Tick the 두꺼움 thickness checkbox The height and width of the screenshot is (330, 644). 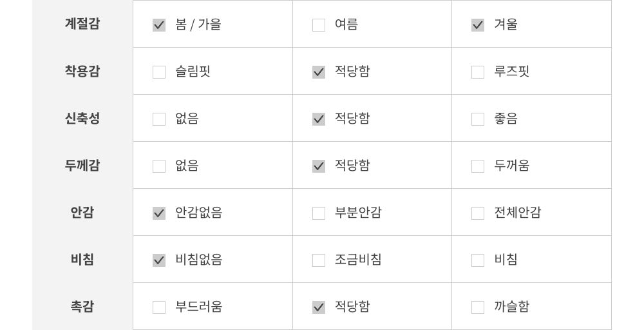pos(478,166)
